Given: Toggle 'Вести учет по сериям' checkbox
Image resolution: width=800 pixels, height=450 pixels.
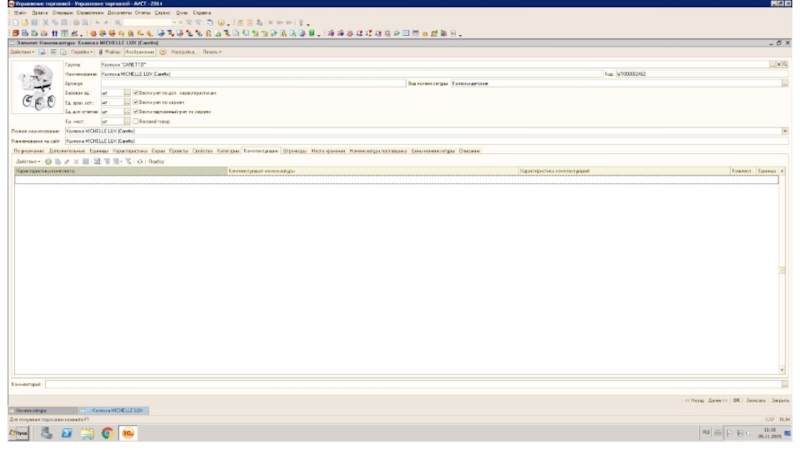Looking at the screenshot, I should click(x=136, y=102).
